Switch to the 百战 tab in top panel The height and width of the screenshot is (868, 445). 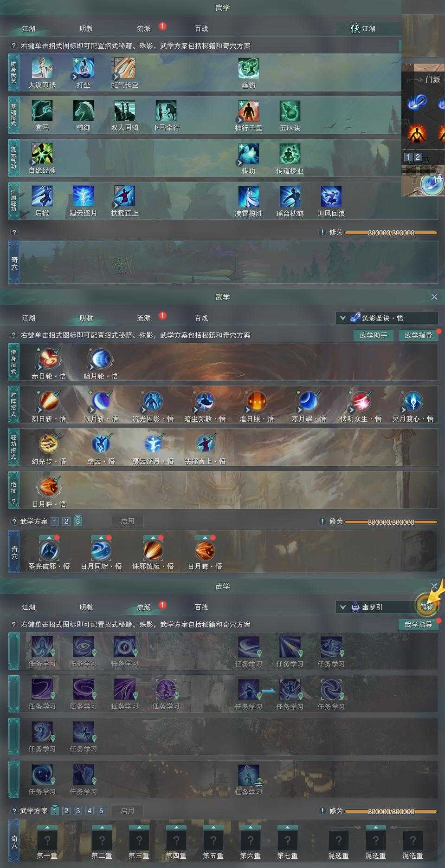201,29
